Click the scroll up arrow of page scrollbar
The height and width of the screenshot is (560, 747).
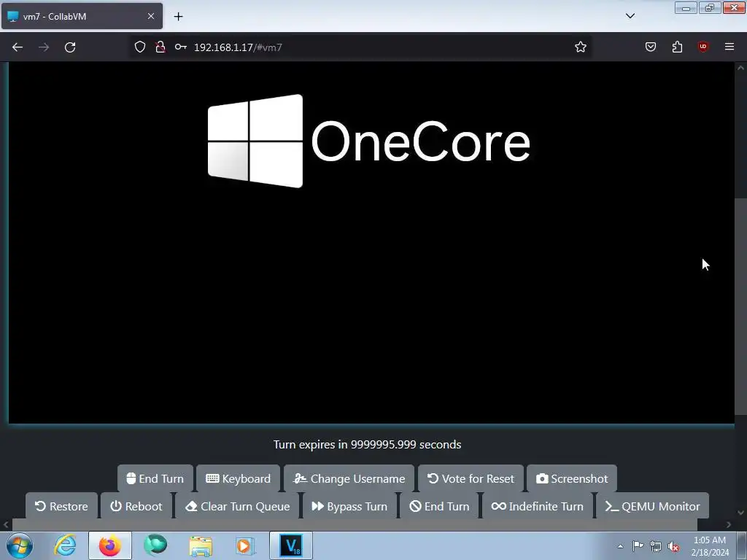(740, 68)
